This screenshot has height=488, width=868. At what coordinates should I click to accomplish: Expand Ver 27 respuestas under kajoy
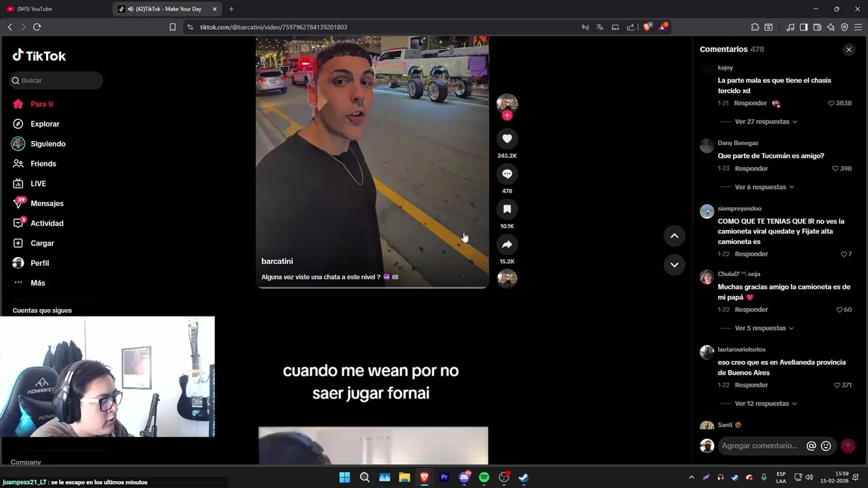point(766,121)
